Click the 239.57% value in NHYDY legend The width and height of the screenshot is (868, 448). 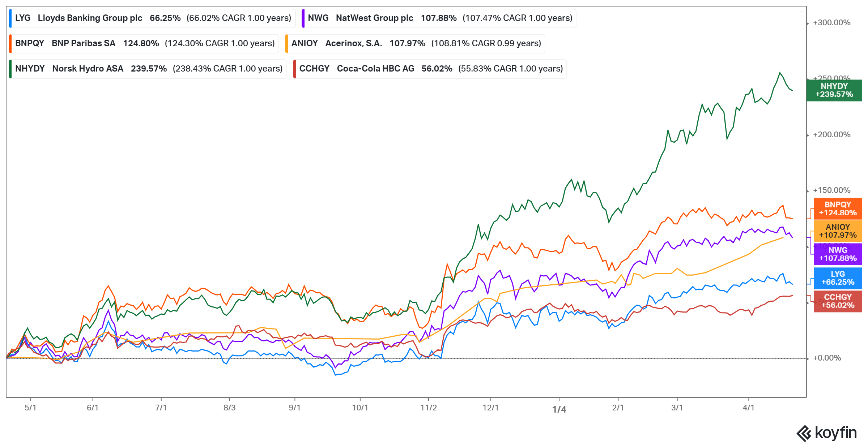point(149,69)
